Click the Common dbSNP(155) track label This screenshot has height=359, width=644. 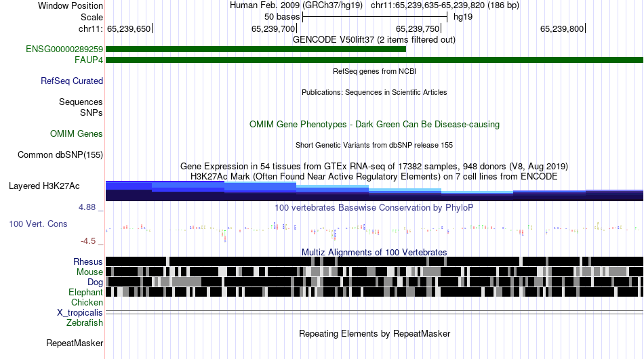(x=60, y=154)
